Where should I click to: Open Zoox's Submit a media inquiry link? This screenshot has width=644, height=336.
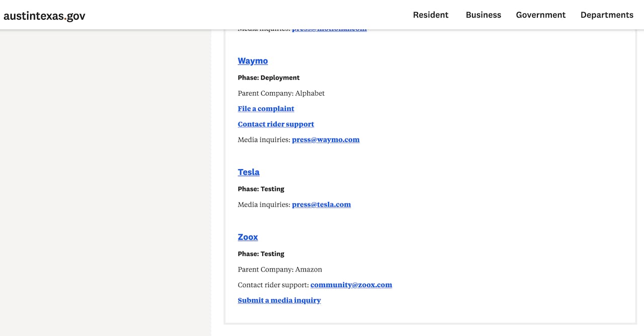[279, 300]
